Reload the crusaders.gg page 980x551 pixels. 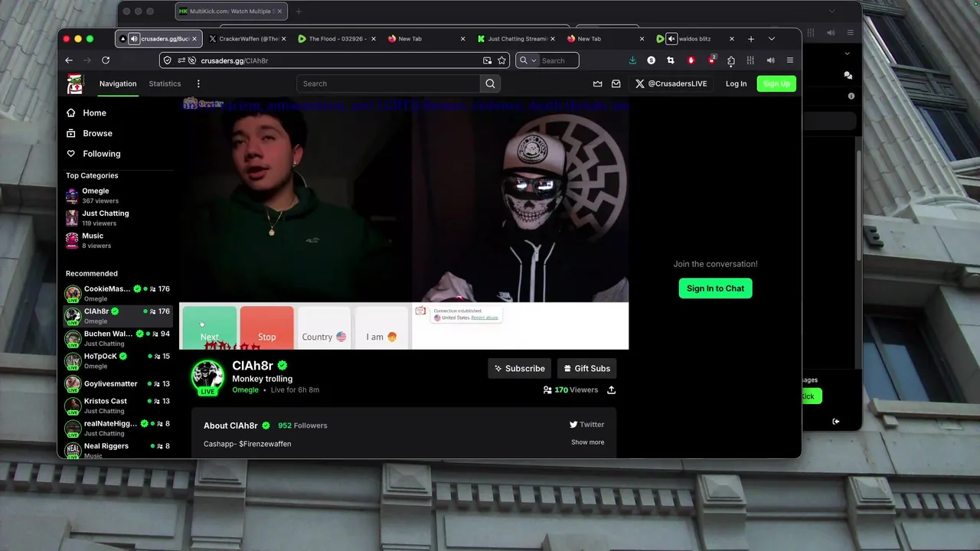(x=106, y=60)
